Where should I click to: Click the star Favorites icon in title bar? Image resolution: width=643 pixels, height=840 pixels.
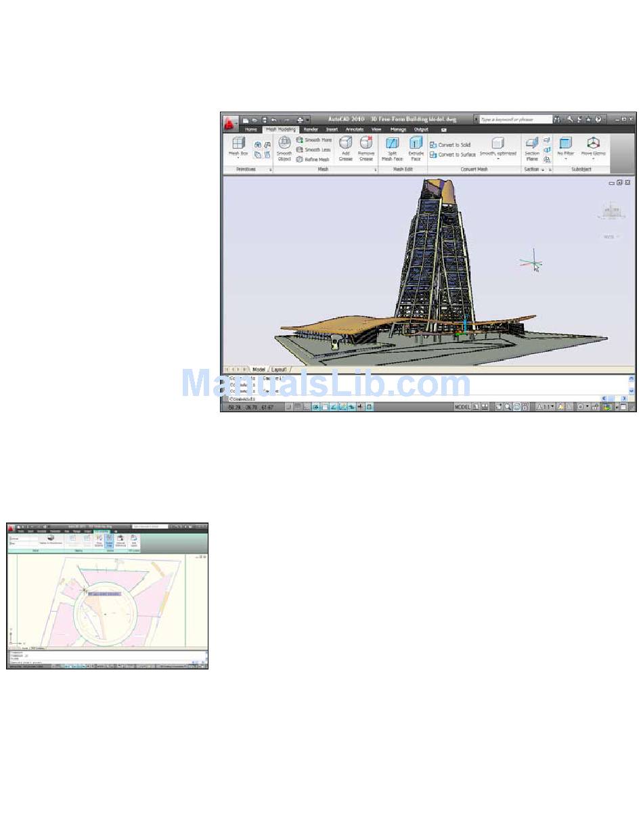pyautogui.click(x=588, y=119)
